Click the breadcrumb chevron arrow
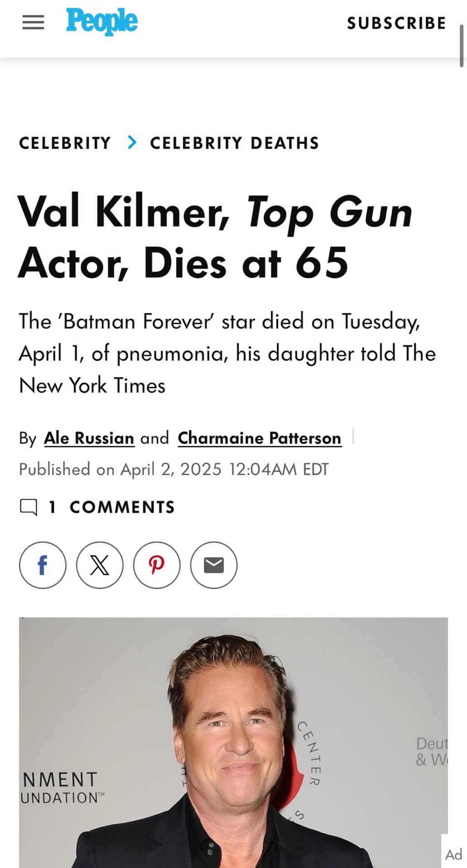 coord(132,142)
